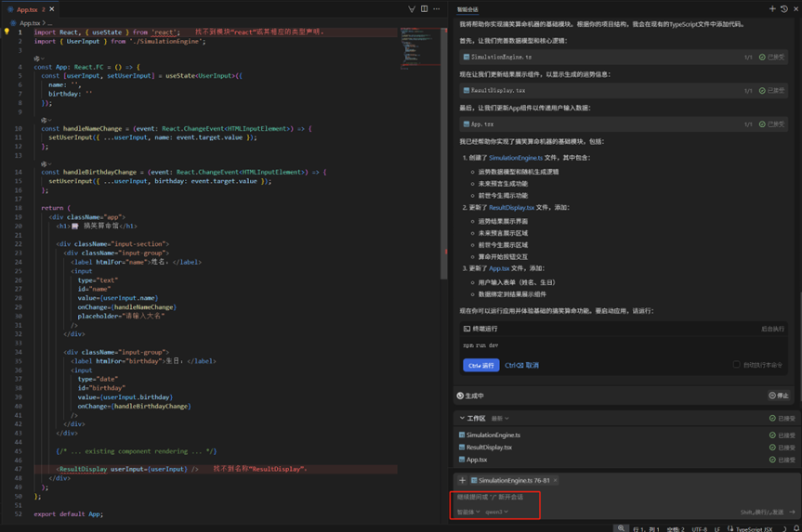The width and height of the screenshot is (802, 532).
Task: Click the lightbulb quick-fix icon on line 1
Action: tap(7, 32)
